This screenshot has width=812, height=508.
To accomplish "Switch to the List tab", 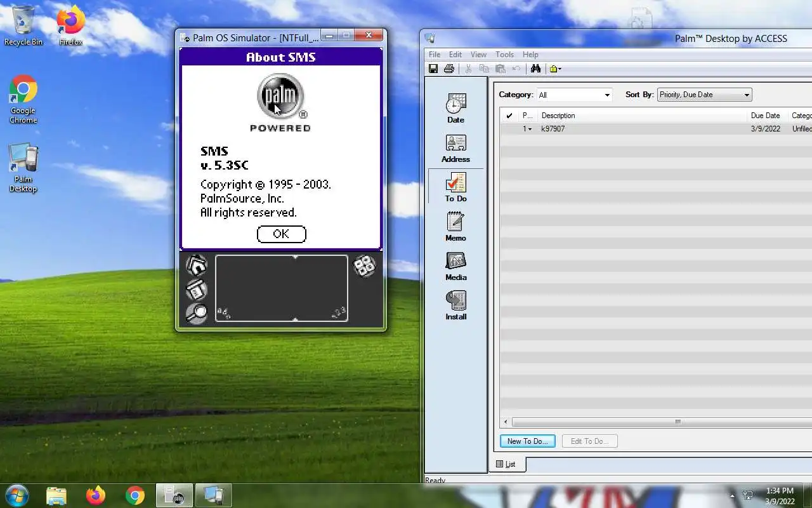I will point(506,464).
